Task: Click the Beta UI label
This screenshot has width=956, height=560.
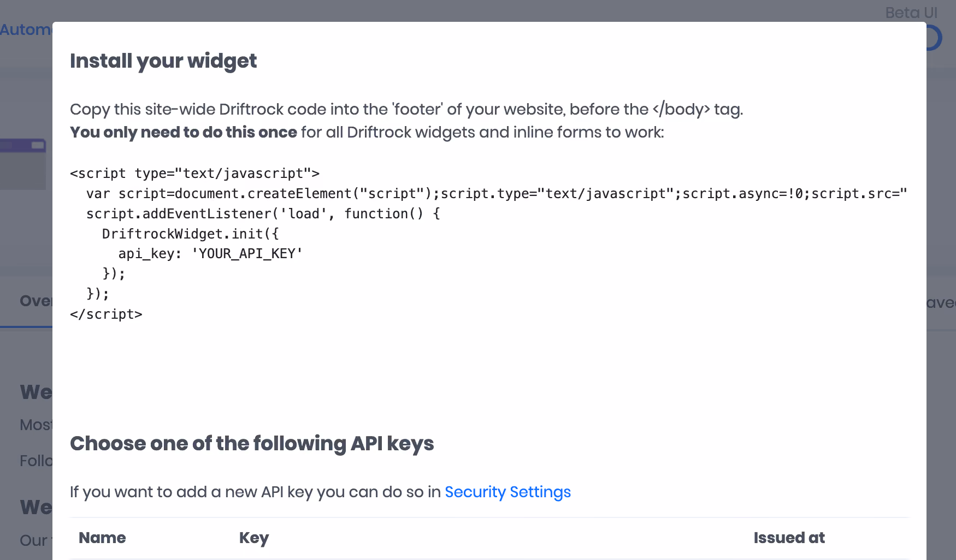Action: (911, 13)
